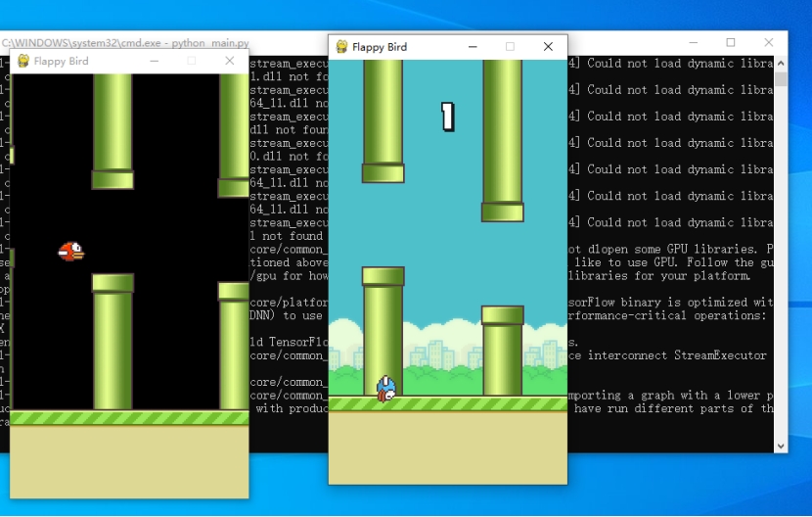Click the pygame icon in the inactive Flappy Bird title bar
Image resolution: width=812 pixels, height=517 pixels.
tap(23, 61)
